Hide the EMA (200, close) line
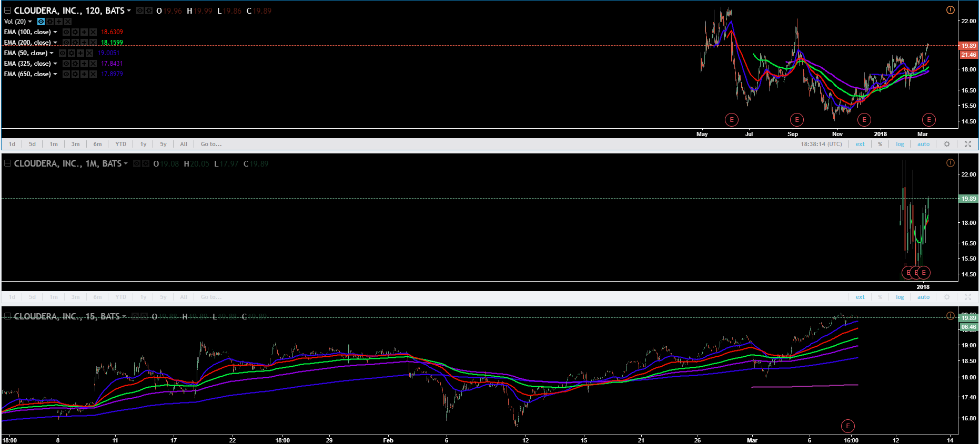The width and height of the screenshot is (980, 444). pyautogui.click(x=66, y=43)
